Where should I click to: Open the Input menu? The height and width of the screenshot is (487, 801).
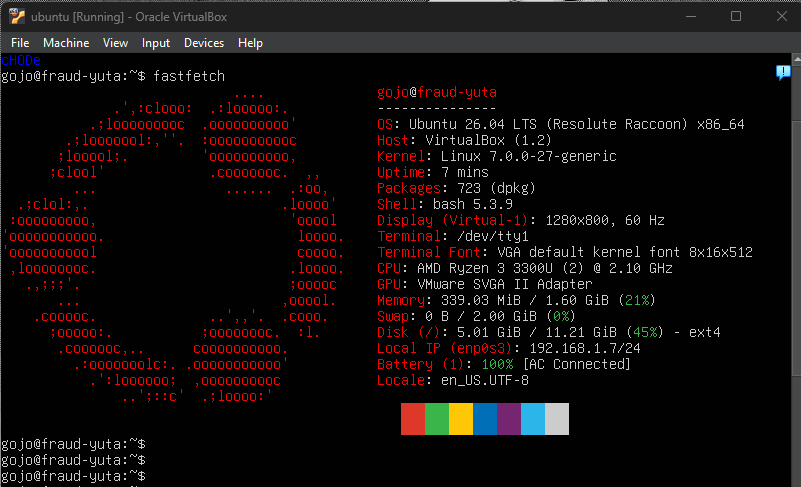(x=156, y=43)
